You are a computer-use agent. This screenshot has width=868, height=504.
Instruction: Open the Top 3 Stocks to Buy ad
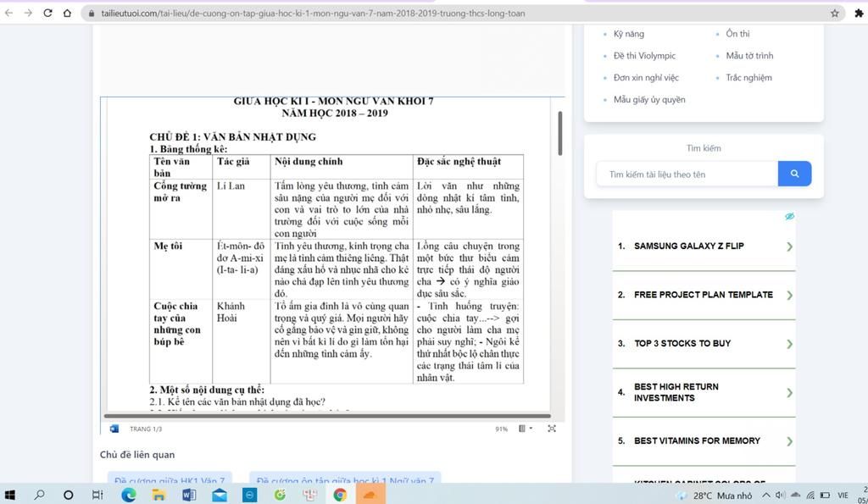682,344
